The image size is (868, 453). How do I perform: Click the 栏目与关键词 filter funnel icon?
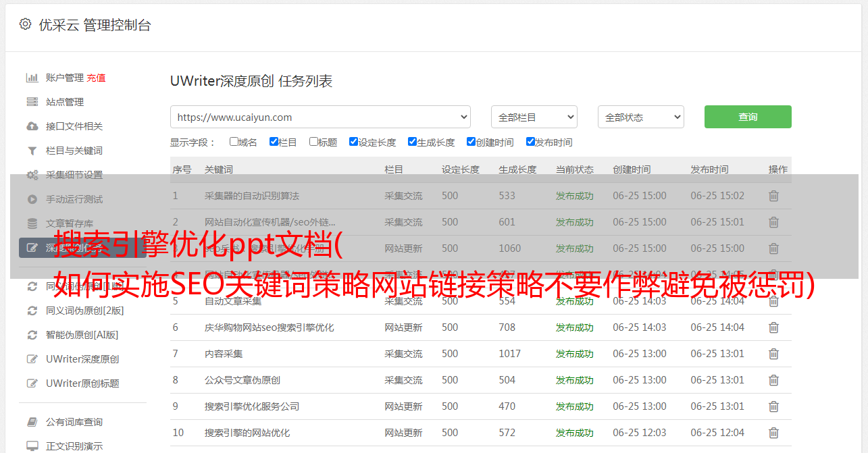click(32, 151)
